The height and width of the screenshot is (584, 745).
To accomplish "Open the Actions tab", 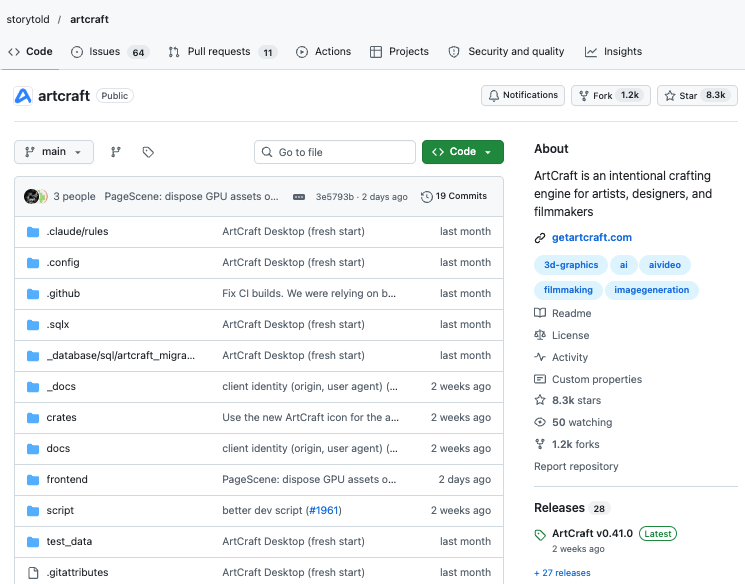I will (x=323, y=52).
